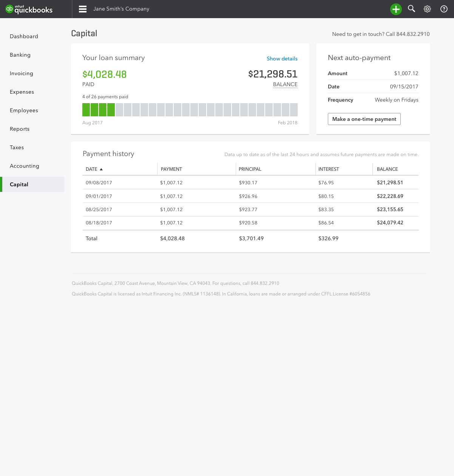
Task: Click the $923.77 principal cell
Action: 248,209
